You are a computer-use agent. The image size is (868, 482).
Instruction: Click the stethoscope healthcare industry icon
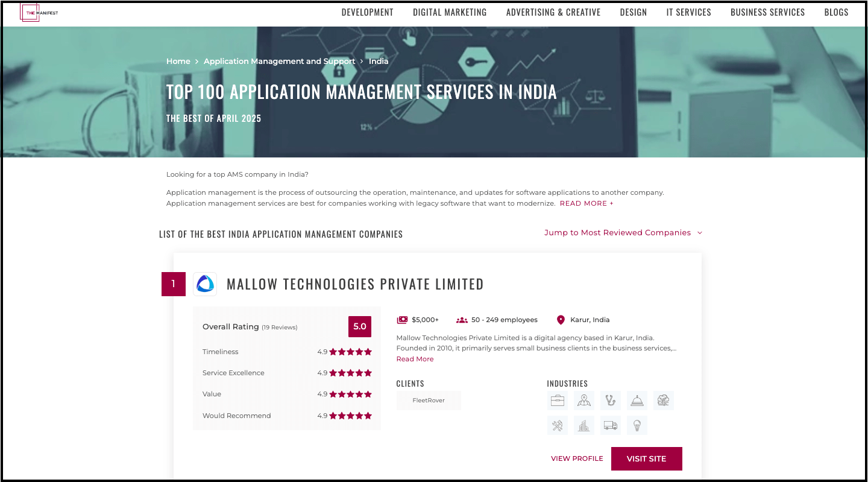coord(611,401)
